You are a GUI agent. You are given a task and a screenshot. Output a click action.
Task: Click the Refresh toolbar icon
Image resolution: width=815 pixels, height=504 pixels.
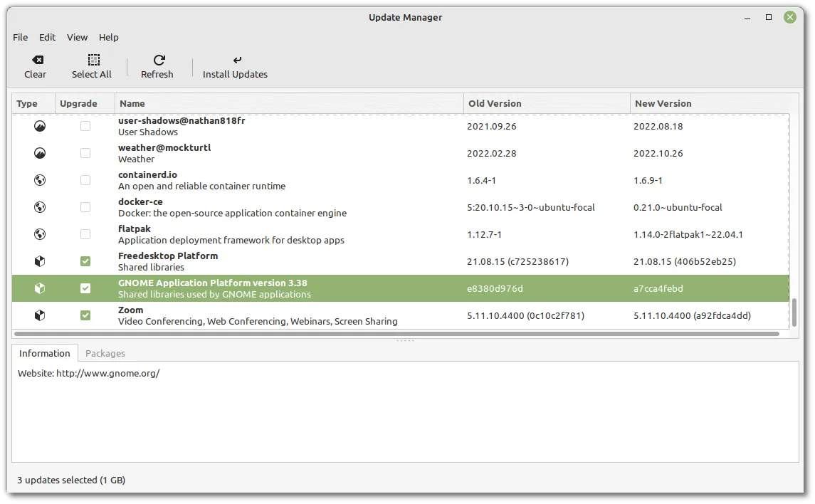click(x=157, y=61)
